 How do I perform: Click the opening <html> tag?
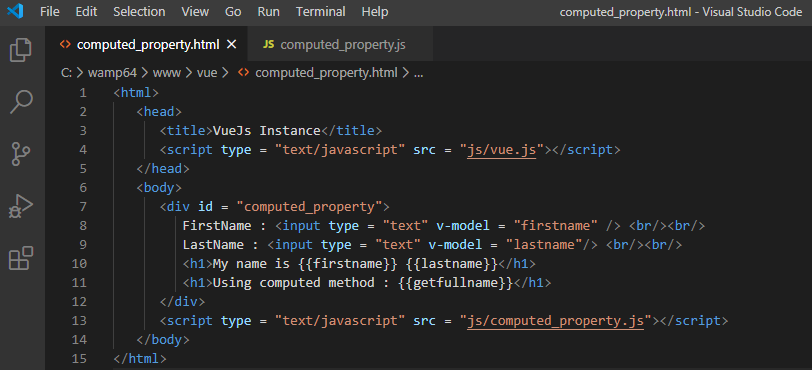[136, 93]
